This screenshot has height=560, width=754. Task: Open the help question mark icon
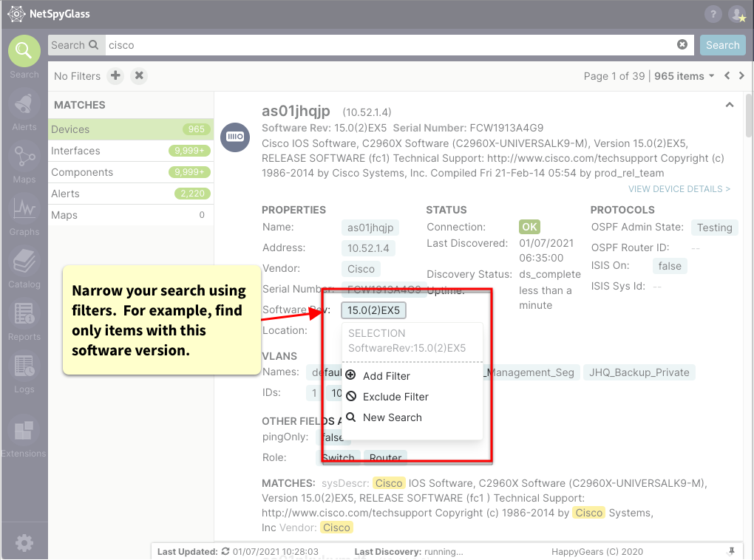click(x=713, y=15)
